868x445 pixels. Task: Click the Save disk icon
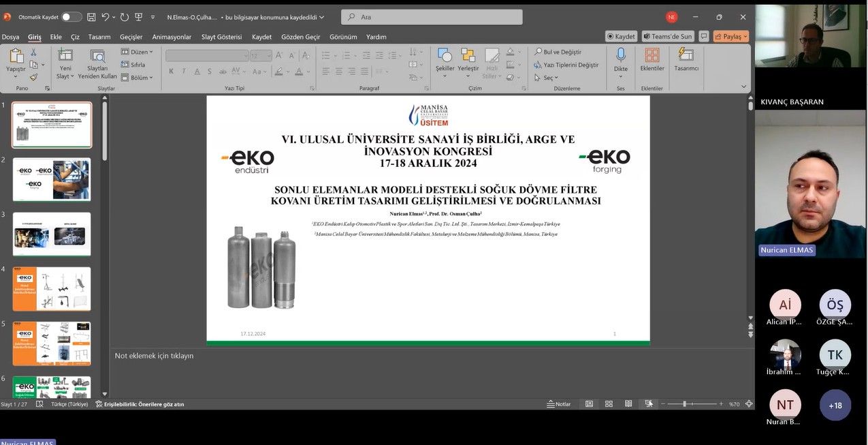pyautogui.click(x=90, y=17)
